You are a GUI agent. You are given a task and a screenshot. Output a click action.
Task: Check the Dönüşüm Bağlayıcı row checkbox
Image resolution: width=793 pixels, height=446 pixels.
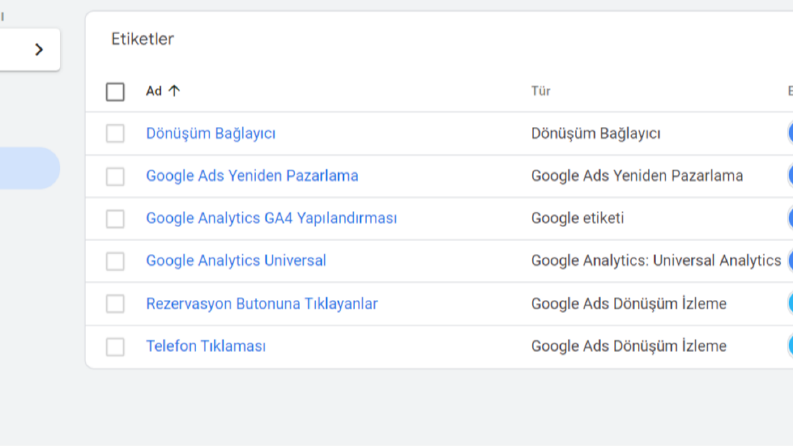(115, 133)
